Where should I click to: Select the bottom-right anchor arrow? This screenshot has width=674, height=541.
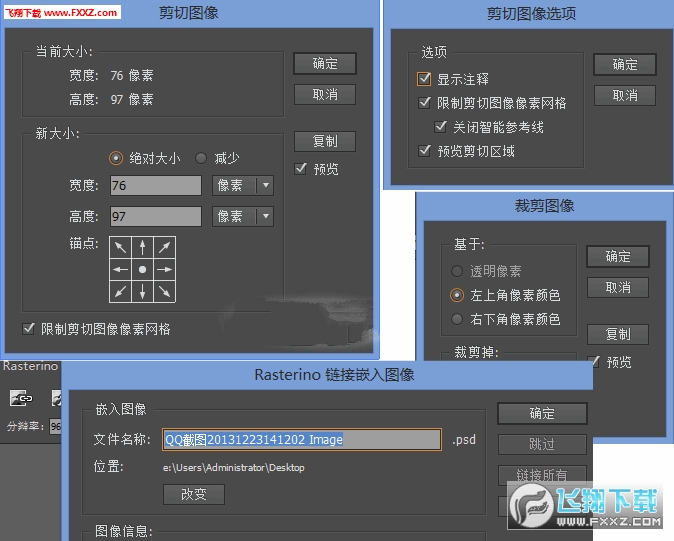click(x=164, y=291)
